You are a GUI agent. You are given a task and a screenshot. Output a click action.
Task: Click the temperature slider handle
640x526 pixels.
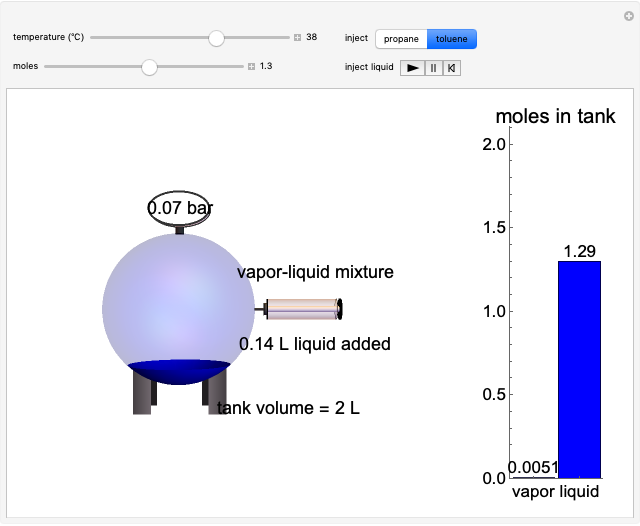point(216,37)
